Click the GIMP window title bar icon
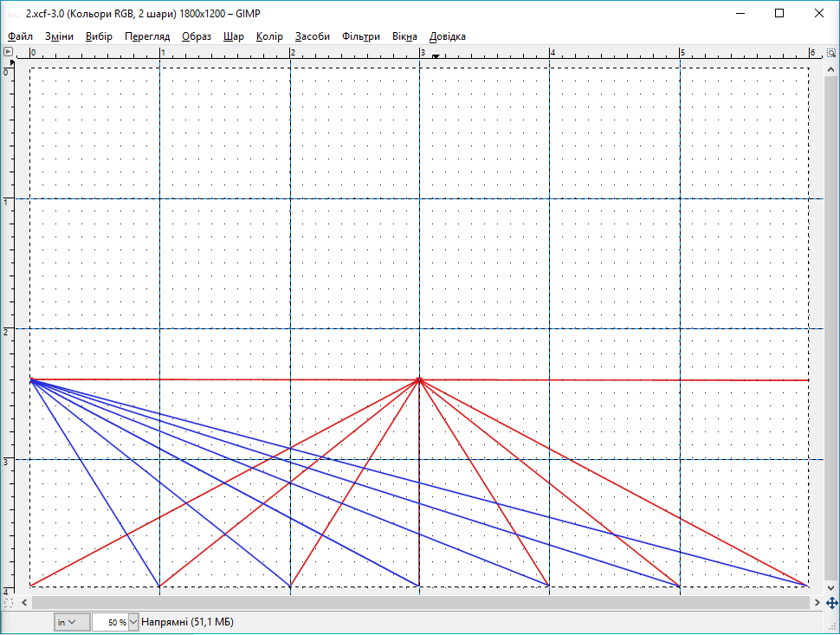The height and width of the screenshot is (635, 840). click(x=13, y=14)
